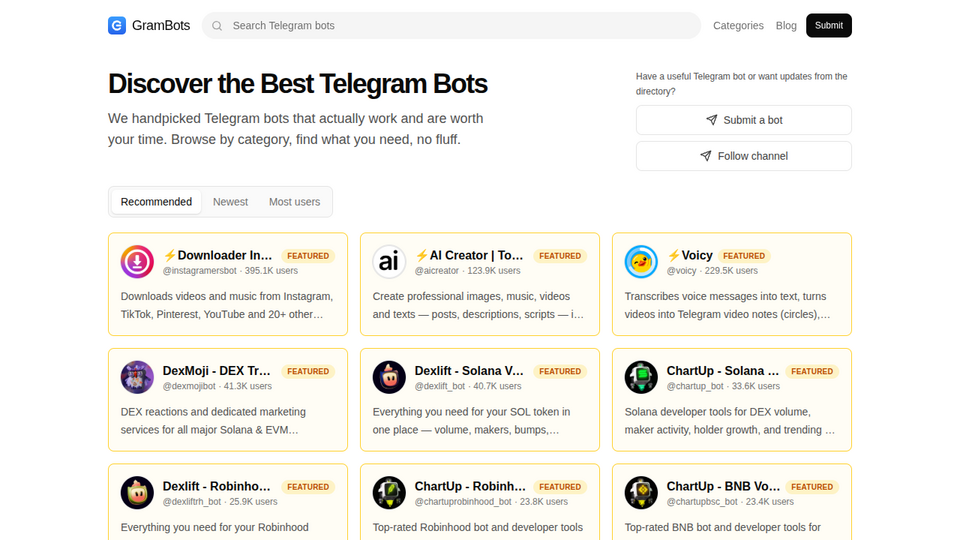Open the ChartUp - Solana title

point(723,371)
